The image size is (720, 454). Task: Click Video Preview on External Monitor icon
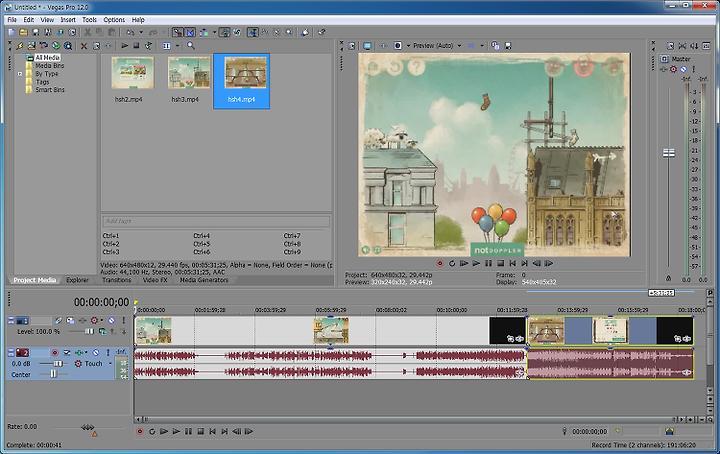367,45
